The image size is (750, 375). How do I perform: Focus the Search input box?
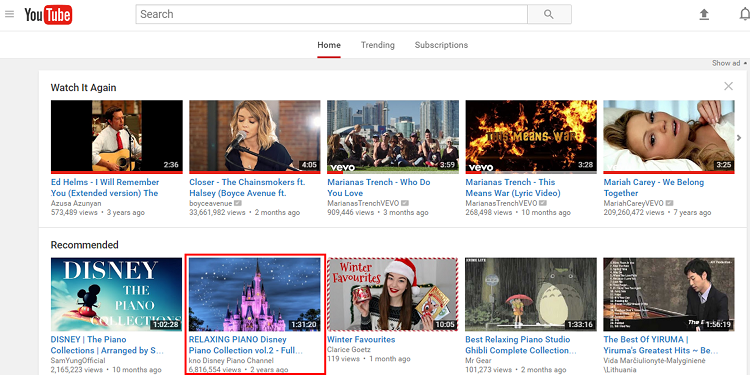click(x=331, y=14)
